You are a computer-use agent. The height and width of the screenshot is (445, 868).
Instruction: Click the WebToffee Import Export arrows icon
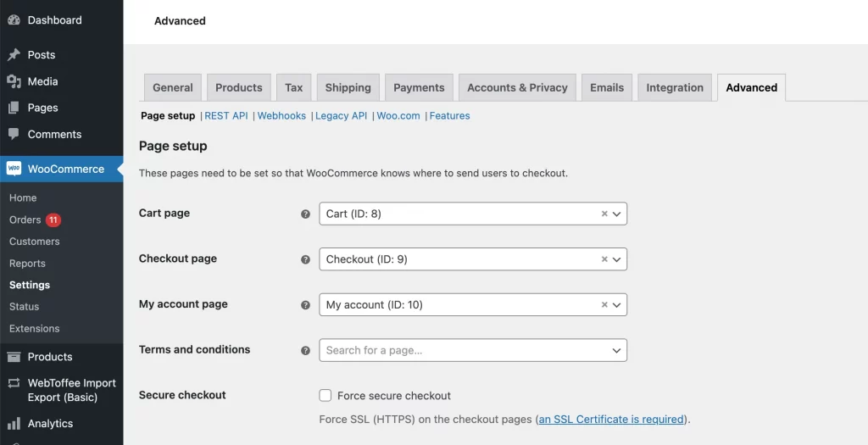(x=14, y=383)
